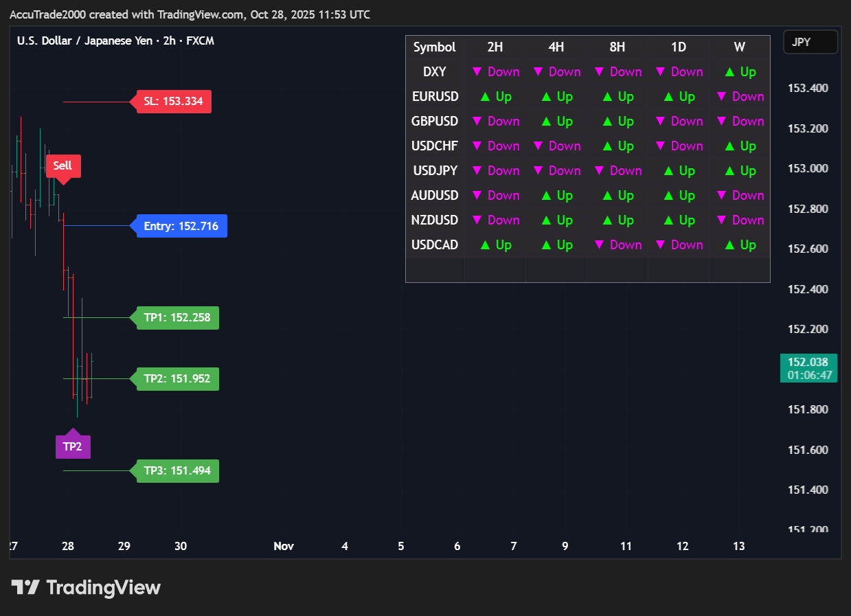Click the USDCAD 2H Up arrow
Image resolution: width=851 pixels, height=616 pixels.
(x=484, y=245)
